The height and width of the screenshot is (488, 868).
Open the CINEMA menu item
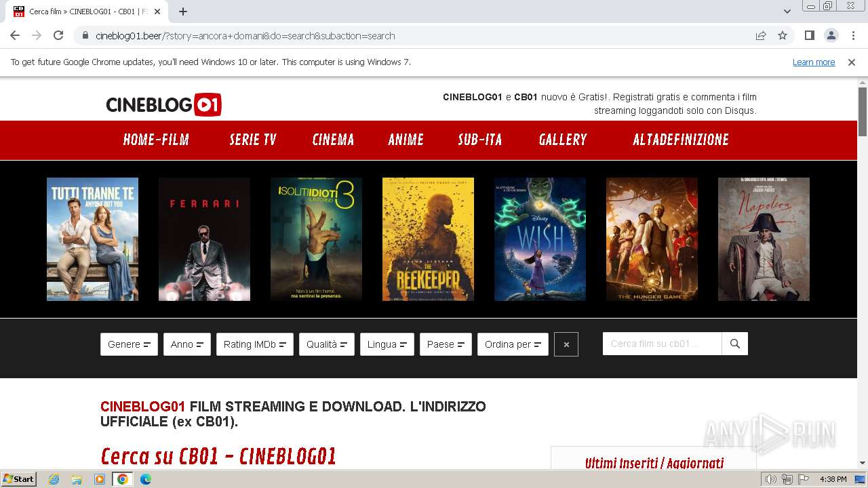[333, 140]
